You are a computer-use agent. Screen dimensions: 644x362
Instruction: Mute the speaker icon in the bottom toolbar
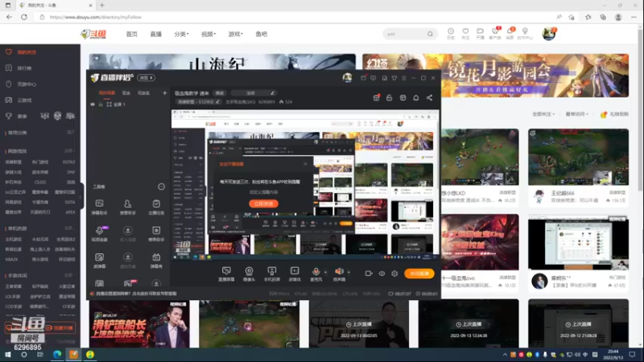[339, 271]
